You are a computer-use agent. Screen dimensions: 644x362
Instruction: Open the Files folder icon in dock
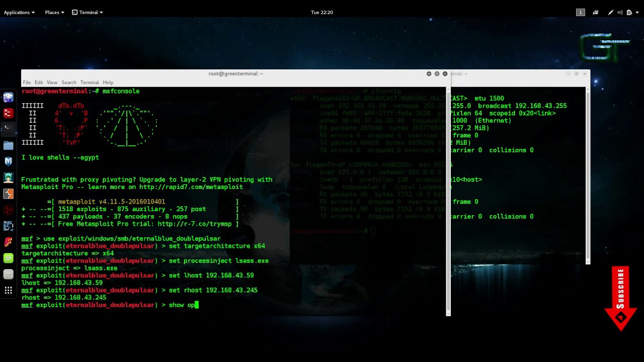[8, 145]
